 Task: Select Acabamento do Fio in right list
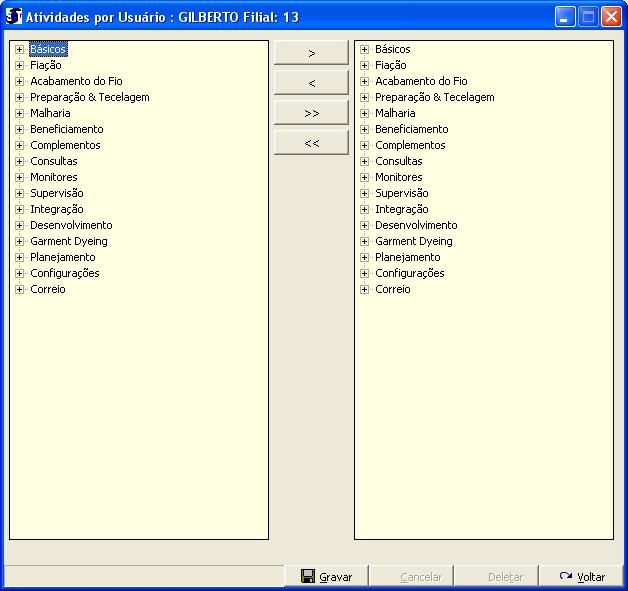point(420,81)
